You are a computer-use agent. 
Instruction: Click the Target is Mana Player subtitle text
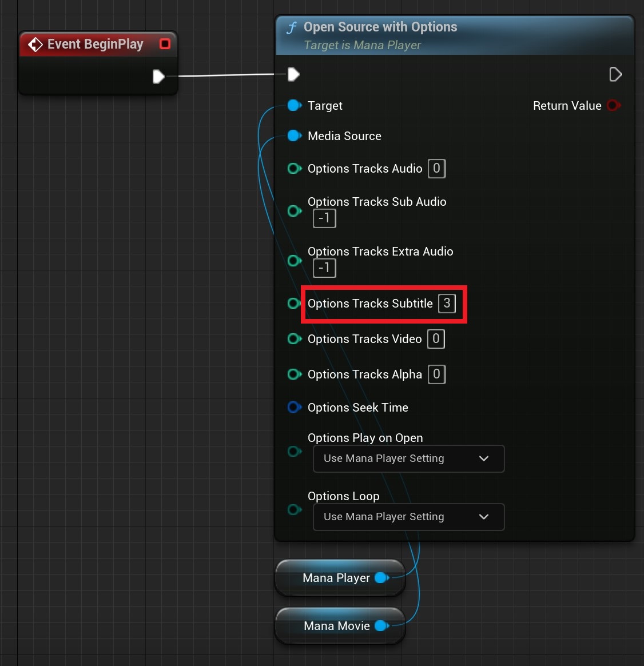[x=363, y=45]
